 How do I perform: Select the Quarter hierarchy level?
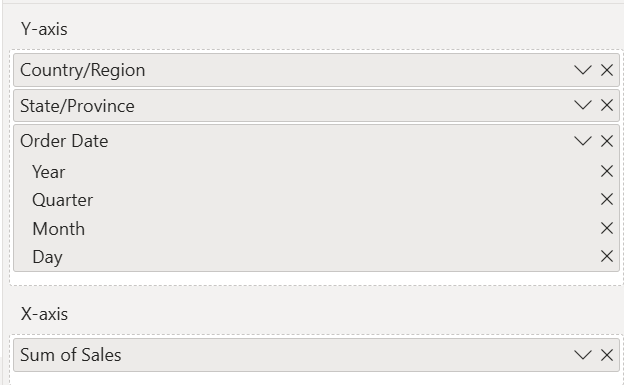(62, 200)
